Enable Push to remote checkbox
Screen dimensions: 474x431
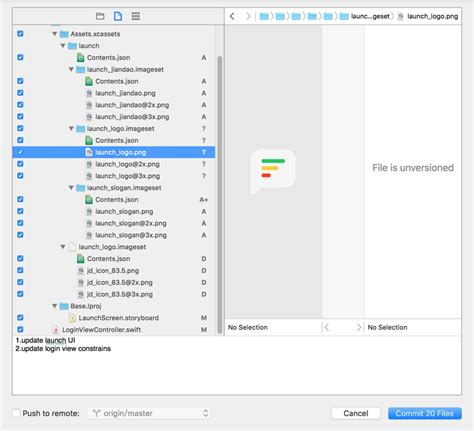[x=16, y=413]
